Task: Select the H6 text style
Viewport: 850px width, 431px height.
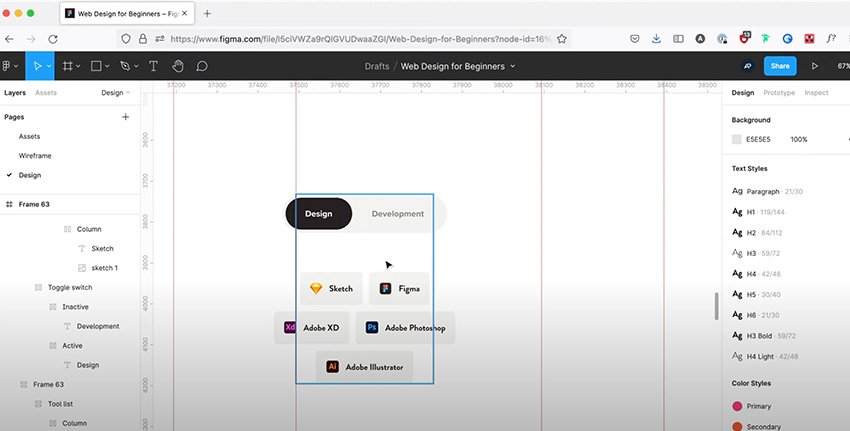Action: [x=758, y=315]
